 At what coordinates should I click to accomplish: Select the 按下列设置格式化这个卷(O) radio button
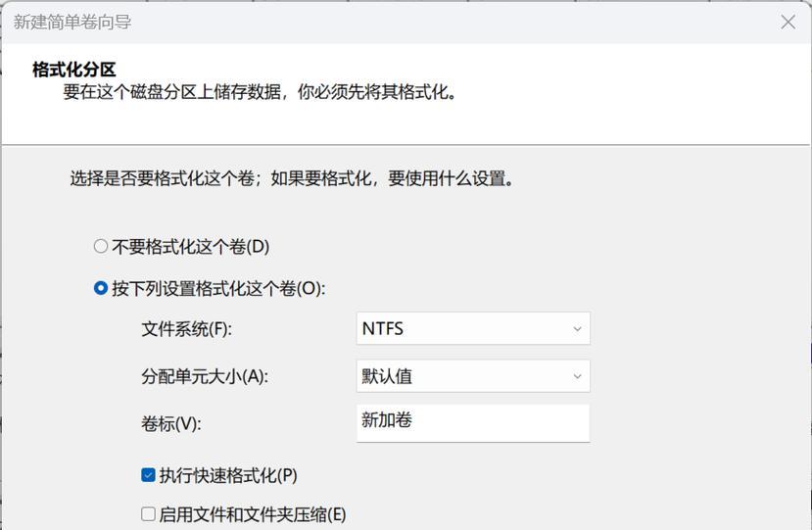point(101,288)
